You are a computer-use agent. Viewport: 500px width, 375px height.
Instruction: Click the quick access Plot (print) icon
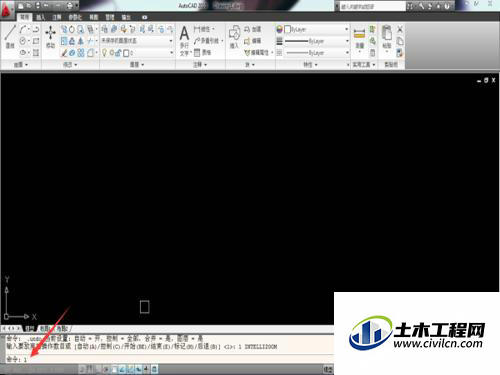tap(70, 6)
